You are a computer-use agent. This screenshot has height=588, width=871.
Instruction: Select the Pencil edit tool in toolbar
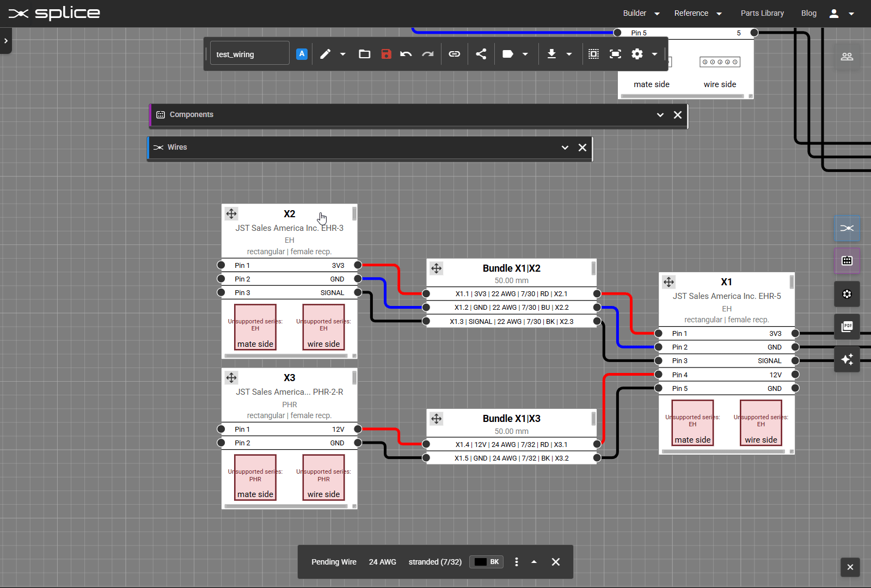point(326,54)
